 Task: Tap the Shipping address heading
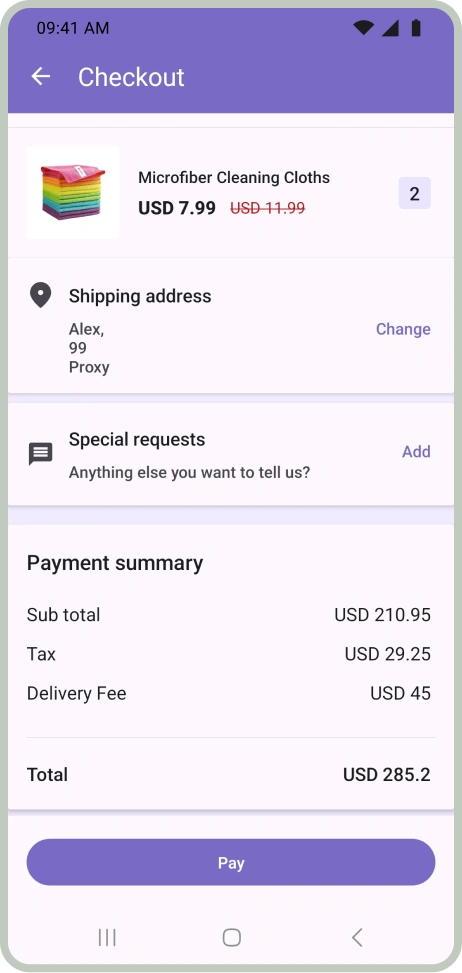pos(140,296)
